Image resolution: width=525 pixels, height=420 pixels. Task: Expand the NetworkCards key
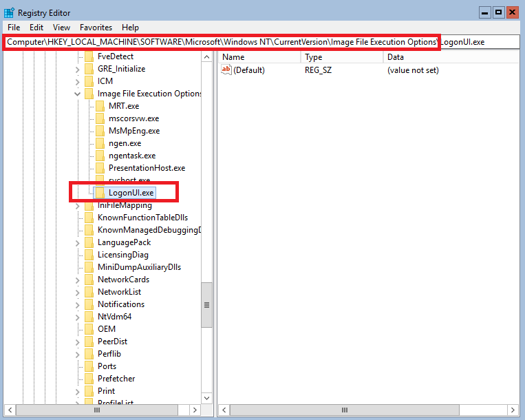coord(77,280)
